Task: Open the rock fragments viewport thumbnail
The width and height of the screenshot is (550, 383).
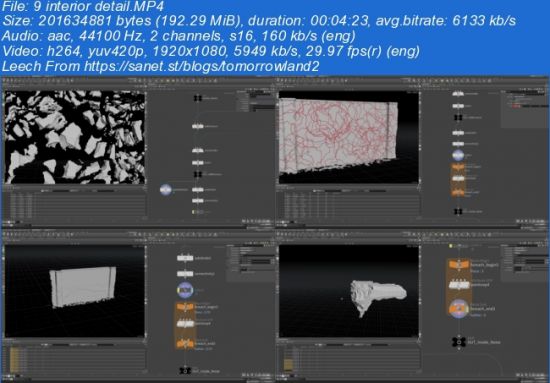Action: [75, 137]
